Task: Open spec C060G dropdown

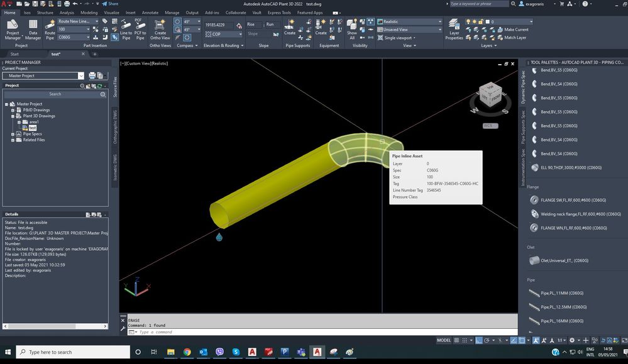Action: 74,37
